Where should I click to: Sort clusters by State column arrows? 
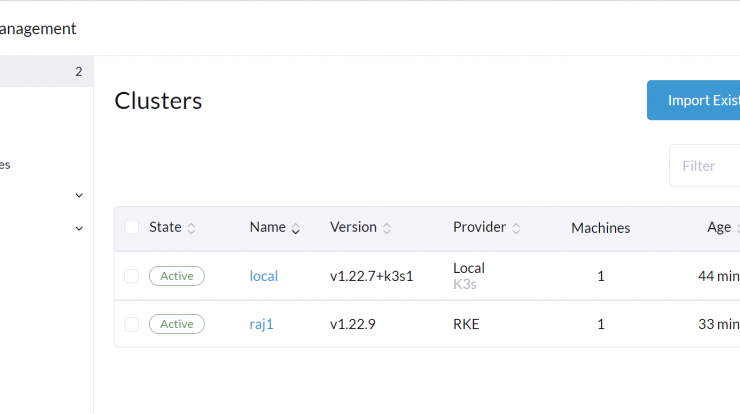191,228
